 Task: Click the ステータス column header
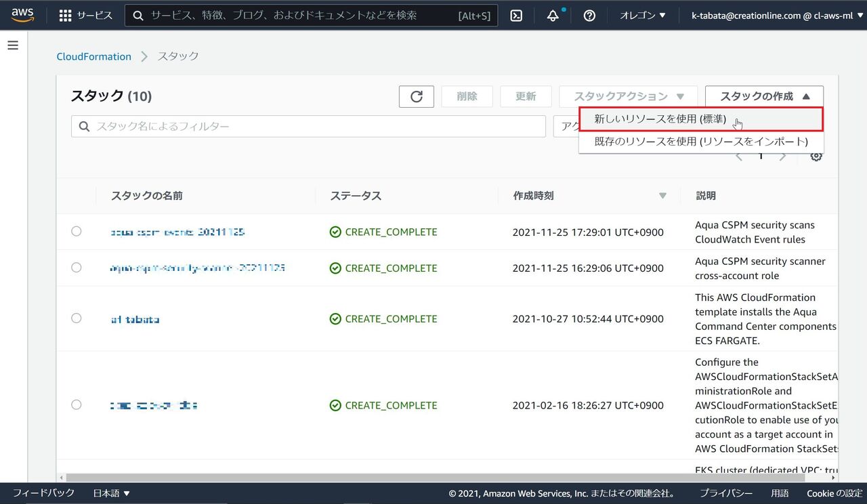coord(356,196)
